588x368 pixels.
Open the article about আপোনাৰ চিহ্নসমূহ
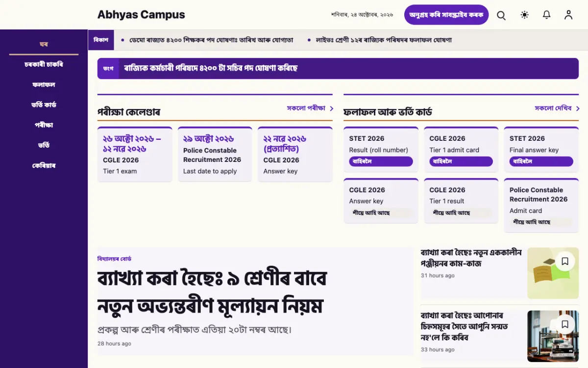click(465, 326)
